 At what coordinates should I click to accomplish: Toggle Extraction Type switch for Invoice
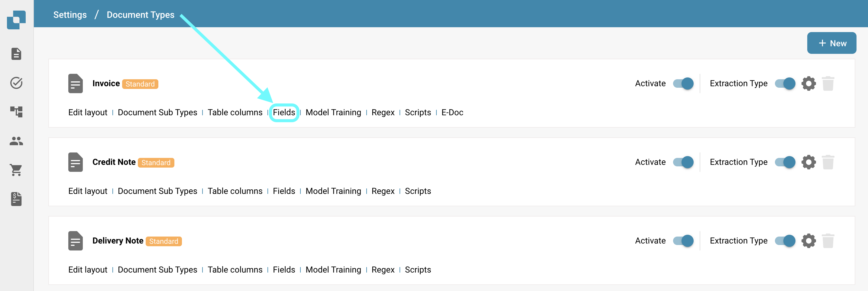785,83
